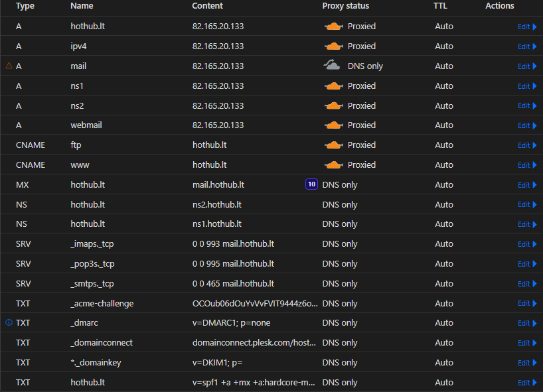Click the orange cloud icon on ftp row
This screenshot has width=543, height=392.
click(333, 145)
